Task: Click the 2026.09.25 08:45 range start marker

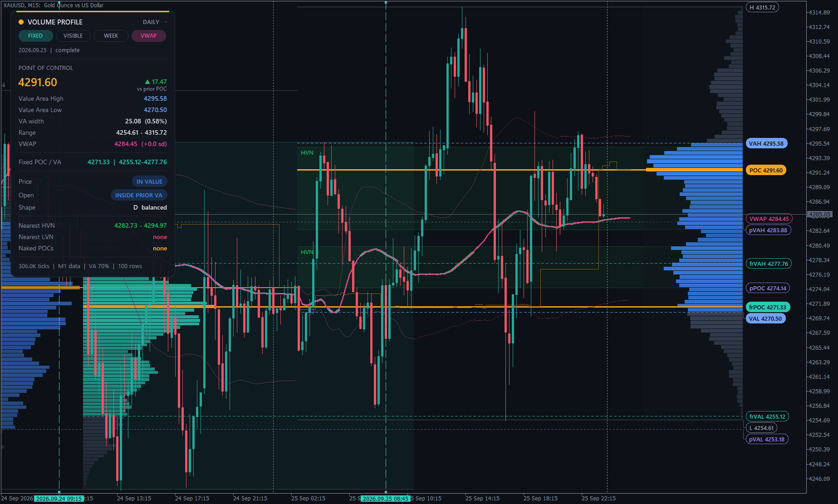Action: point(386,499)
